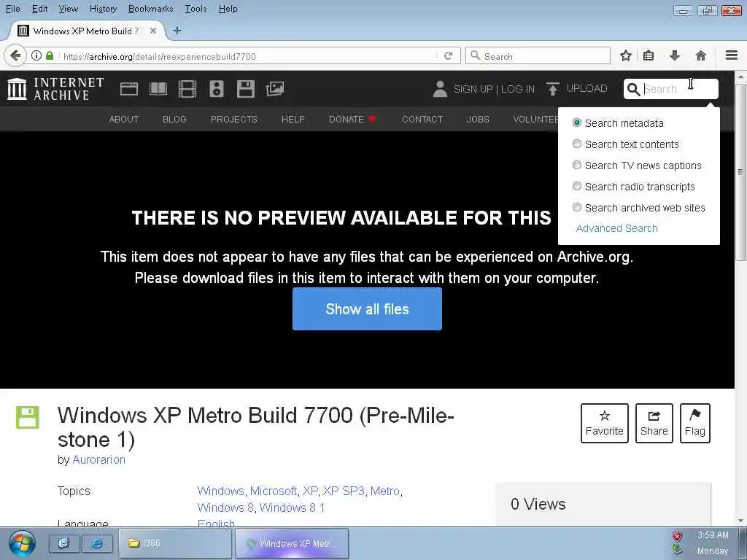This screenshot has height=560, width=747.
Task: Click the green floppy software item icon
Action: pos(28,417)
